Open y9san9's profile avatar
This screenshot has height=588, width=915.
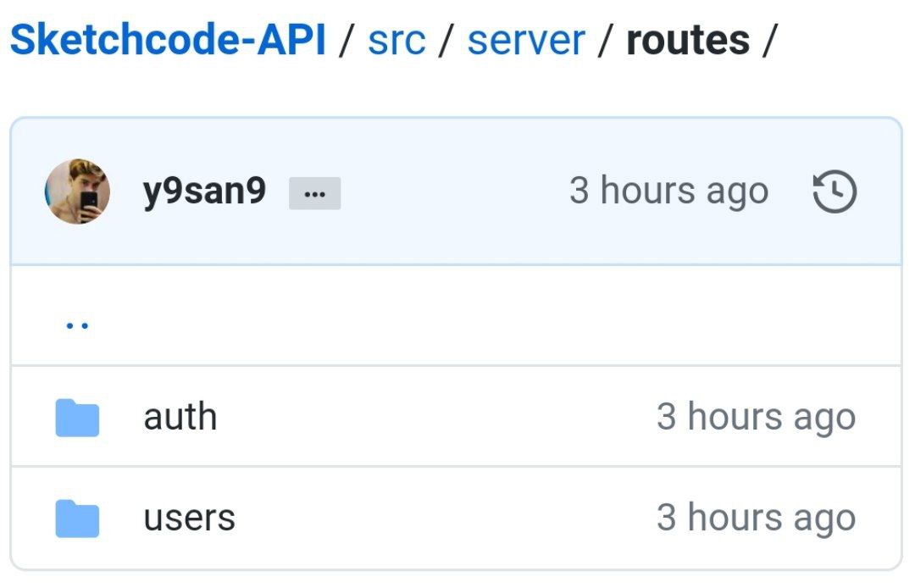[77, 191]
